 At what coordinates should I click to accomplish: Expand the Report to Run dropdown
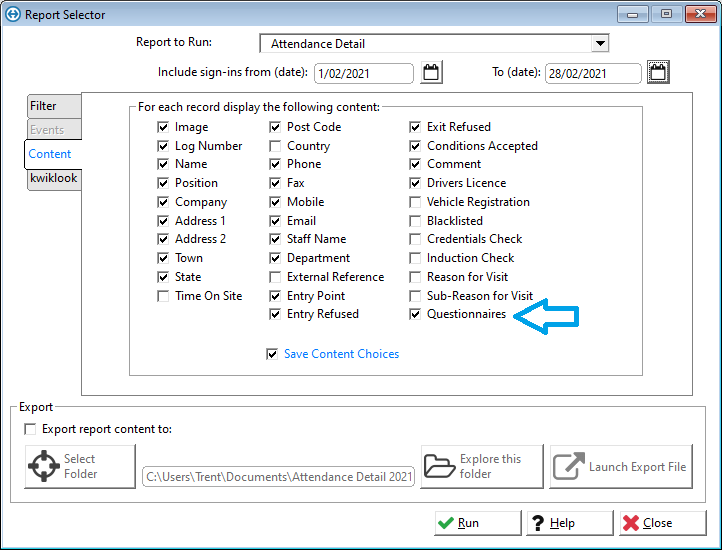pyautogui.click(x=599, y=43)
